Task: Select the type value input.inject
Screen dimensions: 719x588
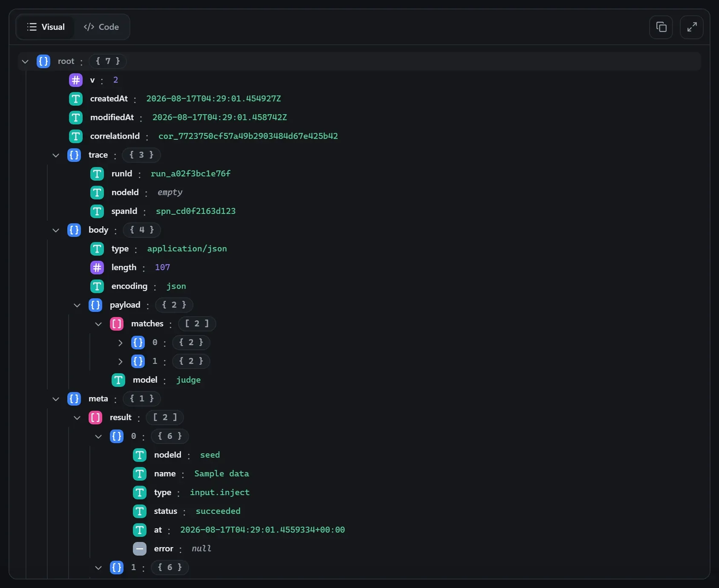Action: (x=220, y=493)
